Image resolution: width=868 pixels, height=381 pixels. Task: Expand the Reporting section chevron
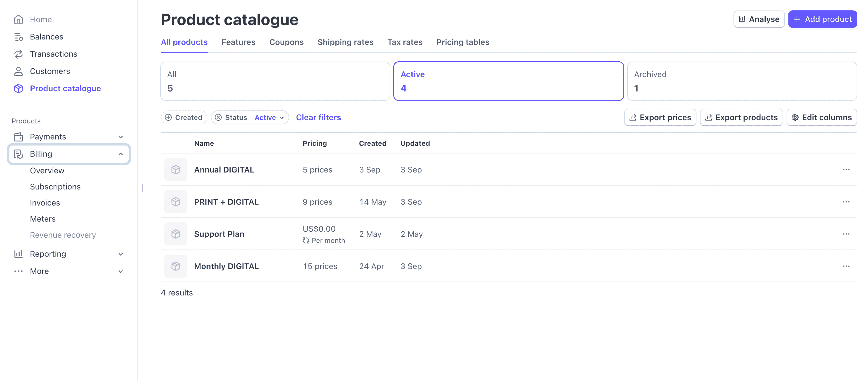click(121, 254)
